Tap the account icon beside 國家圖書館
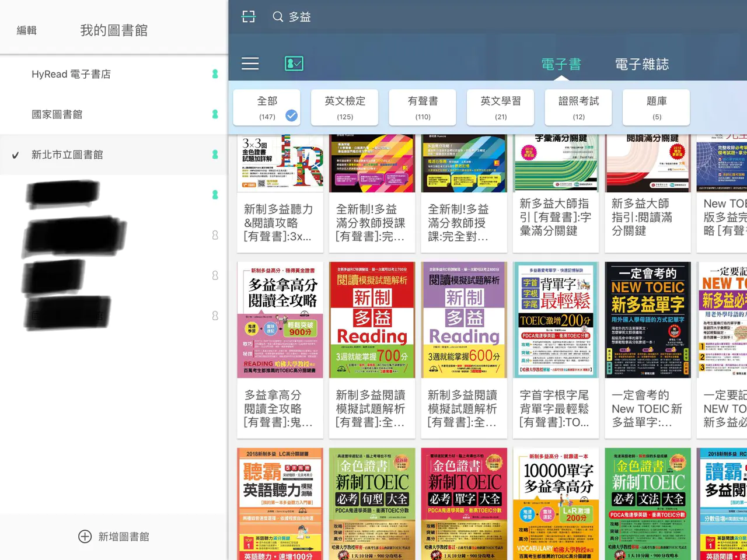Image resolution: width=747 pixels, height=560 pixels. click(215, 114)
